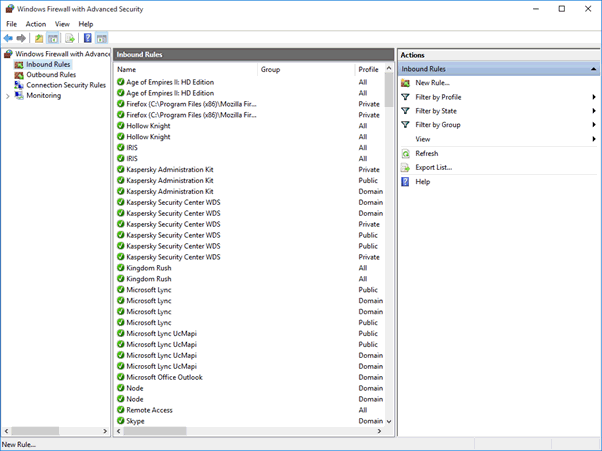
Task: Click the Help icon in Actions pane
Action: pyautogui.click(x=405, y=182)
